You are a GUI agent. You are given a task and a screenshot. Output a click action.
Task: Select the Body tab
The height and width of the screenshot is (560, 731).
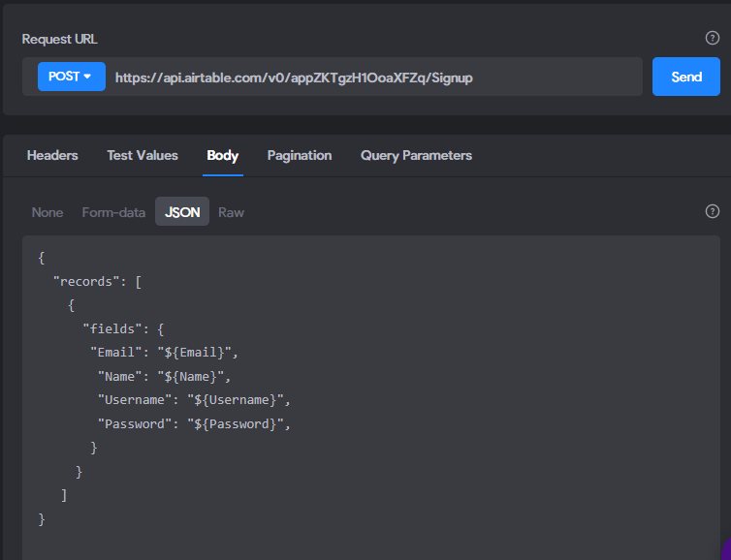(x=222, y=155)
